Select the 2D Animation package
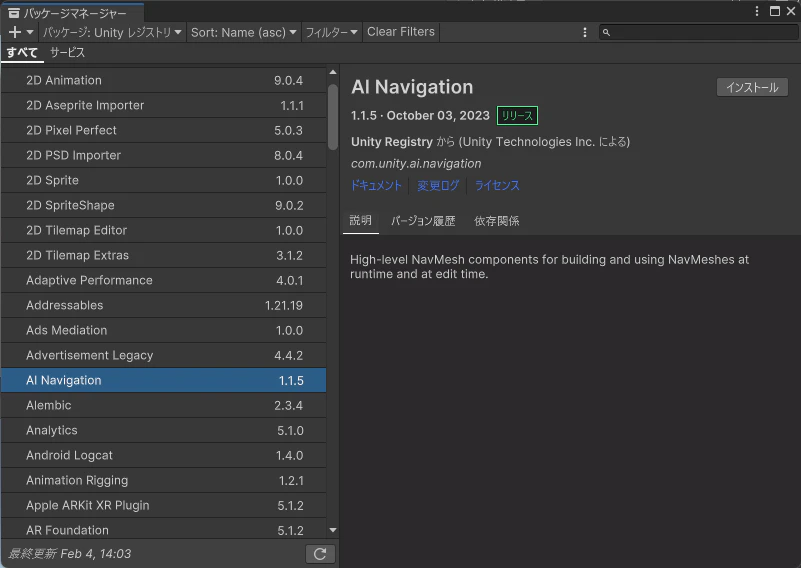Screen dimensions: 801x568 tap(163, 80)
